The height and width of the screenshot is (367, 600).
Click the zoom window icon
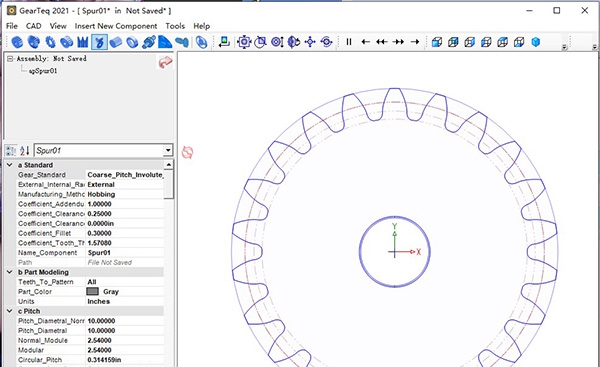coord(260,42)
